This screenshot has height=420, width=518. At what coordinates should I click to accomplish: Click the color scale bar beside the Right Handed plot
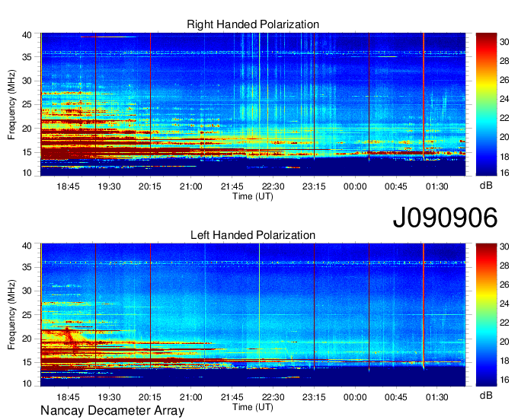pos(486,104)
